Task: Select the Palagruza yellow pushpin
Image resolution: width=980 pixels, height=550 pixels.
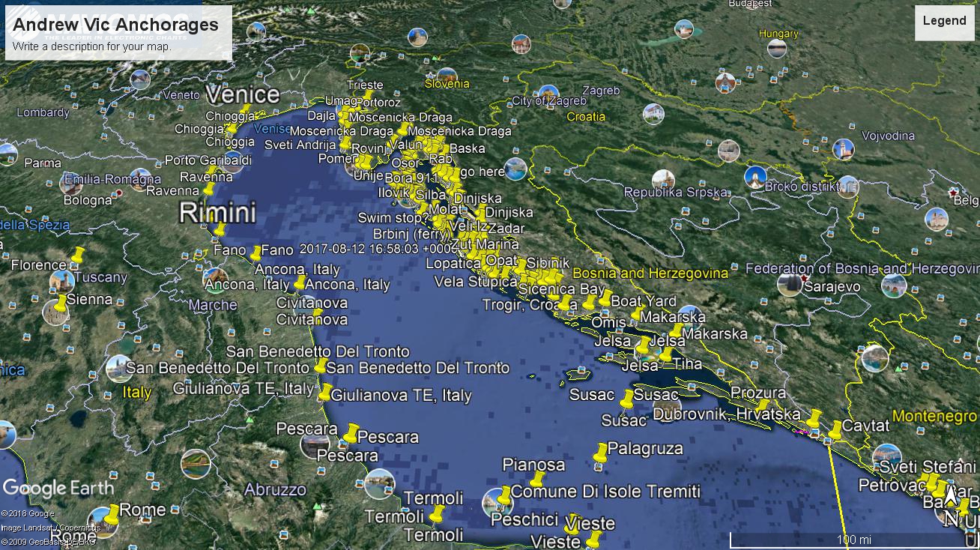Action: pyautogui.click(x=599, y=453)
